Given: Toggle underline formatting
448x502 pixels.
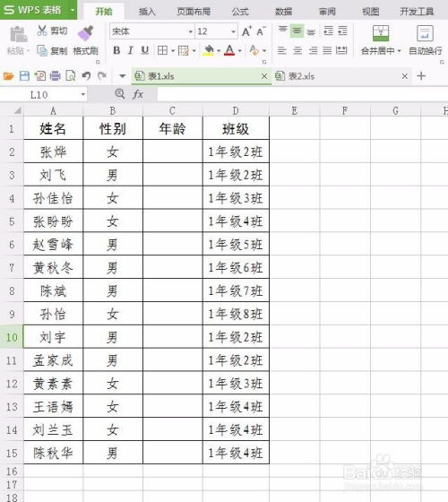Looking at the screenshot, I should (x=145, y=50).
